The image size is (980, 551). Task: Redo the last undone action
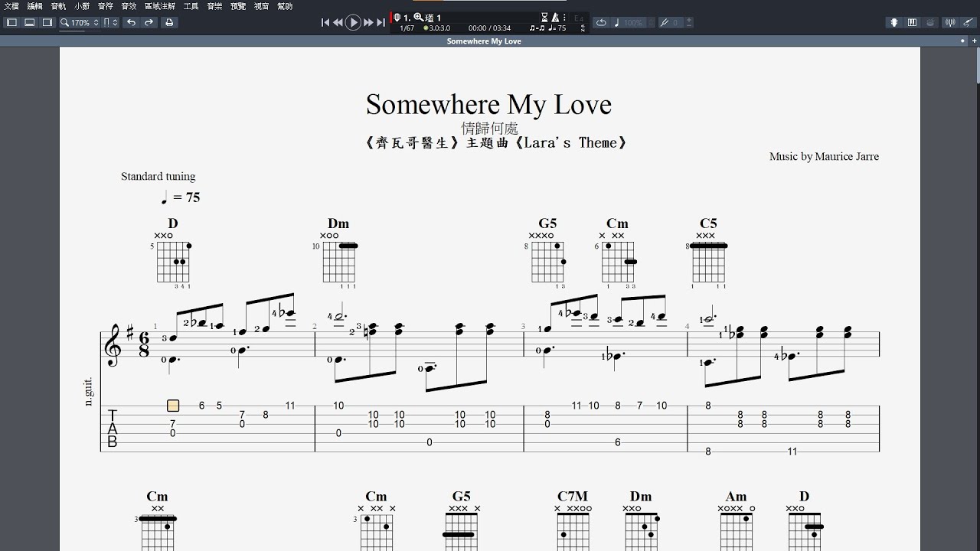pyautogui.click(x=149, y=23)
